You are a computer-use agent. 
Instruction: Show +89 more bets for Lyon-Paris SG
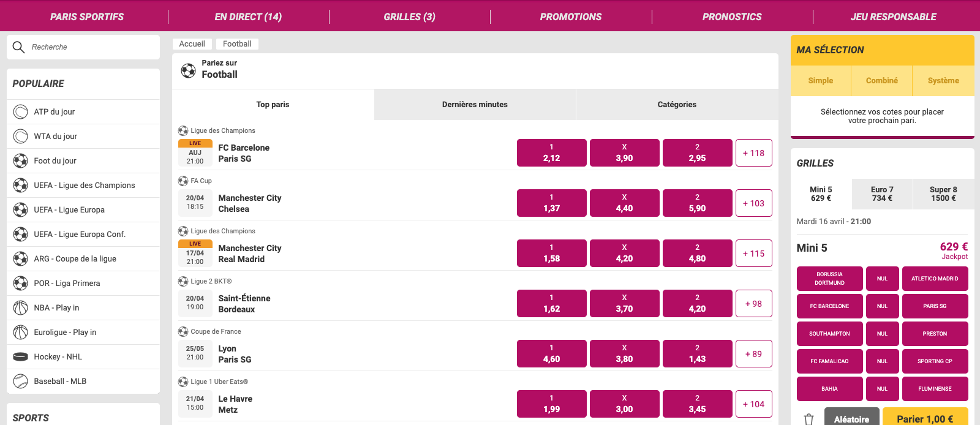(x=753, y=354)
